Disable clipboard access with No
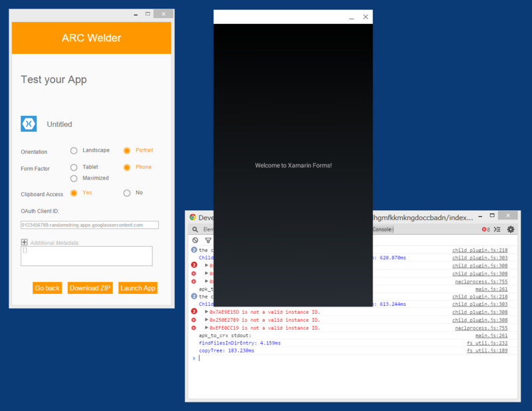The image size is (532, 411). pyautogui.click(x=126, y=193)
